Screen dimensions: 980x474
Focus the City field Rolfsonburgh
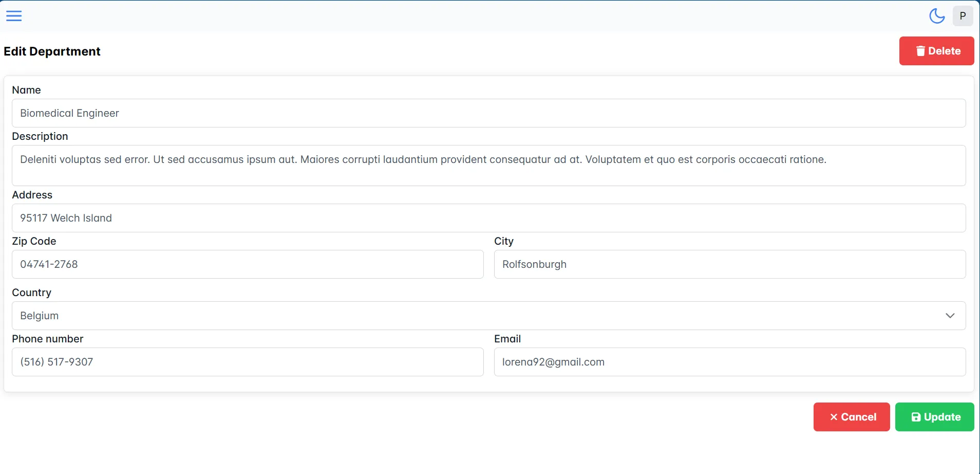(729, 264)
